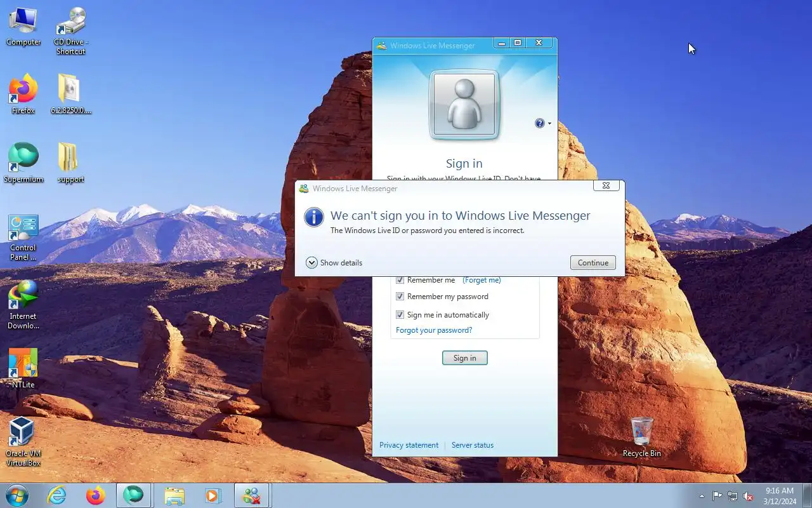The height and width of the screenshot is (508, 812).
Task: Click the Forget me link
Action: (481, 280)
